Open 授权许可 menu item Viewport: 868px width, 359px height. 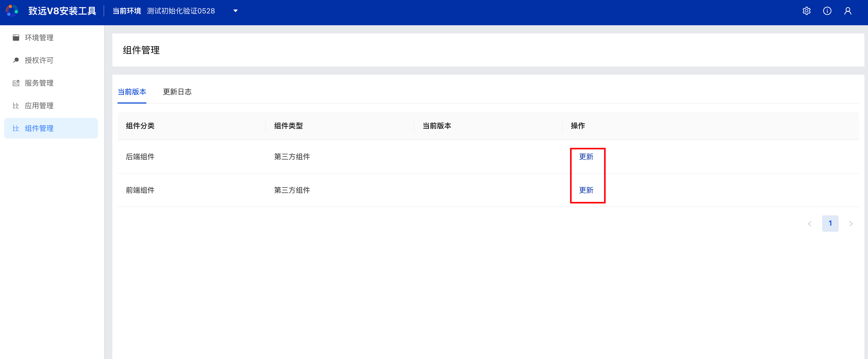(x=39, y=60)
